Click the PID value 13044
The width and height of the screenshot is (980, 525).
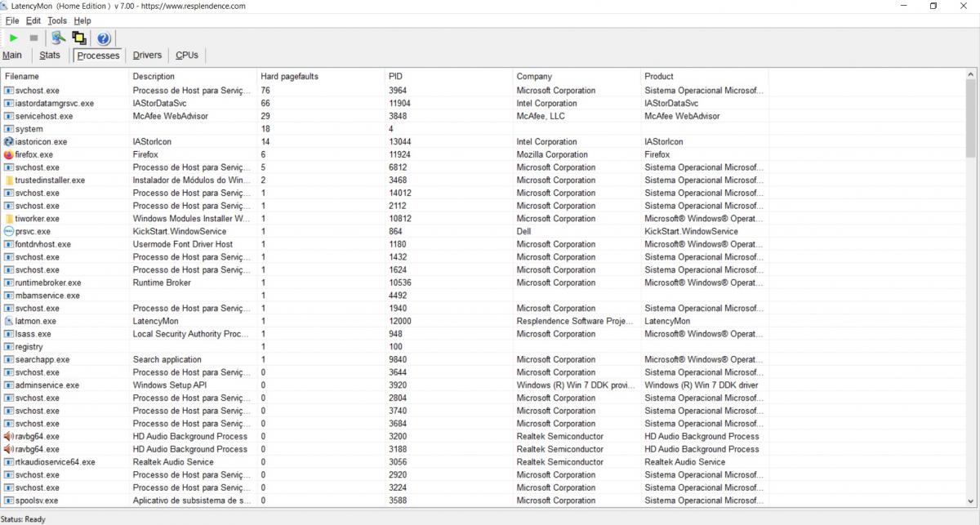pyautogui.click(x=400, y=141)
